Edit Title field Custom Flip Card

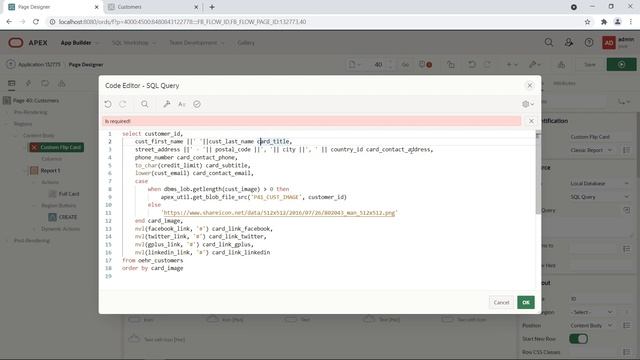pos(600,137)
